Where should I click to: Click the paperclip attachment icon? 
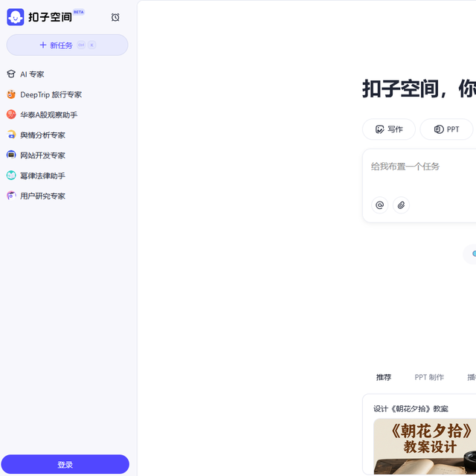401,205
